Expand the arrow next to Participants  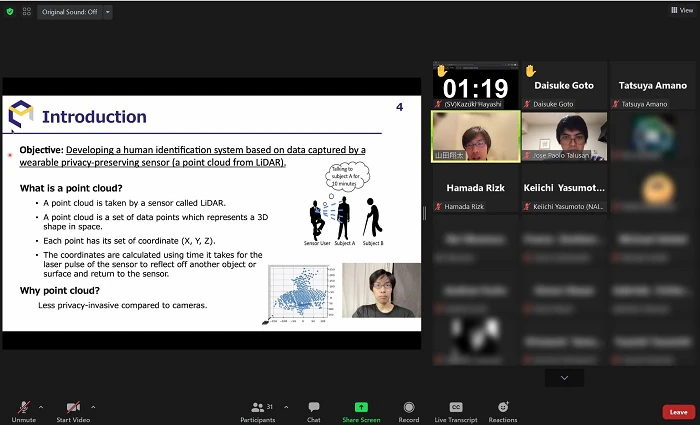tap(286, 407)
